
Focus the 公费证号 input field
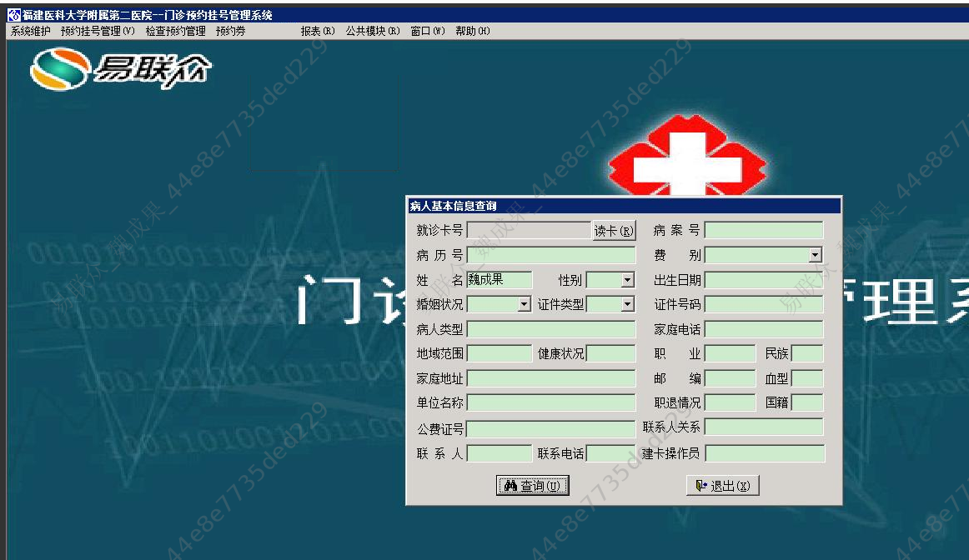[x=551, y=428]
